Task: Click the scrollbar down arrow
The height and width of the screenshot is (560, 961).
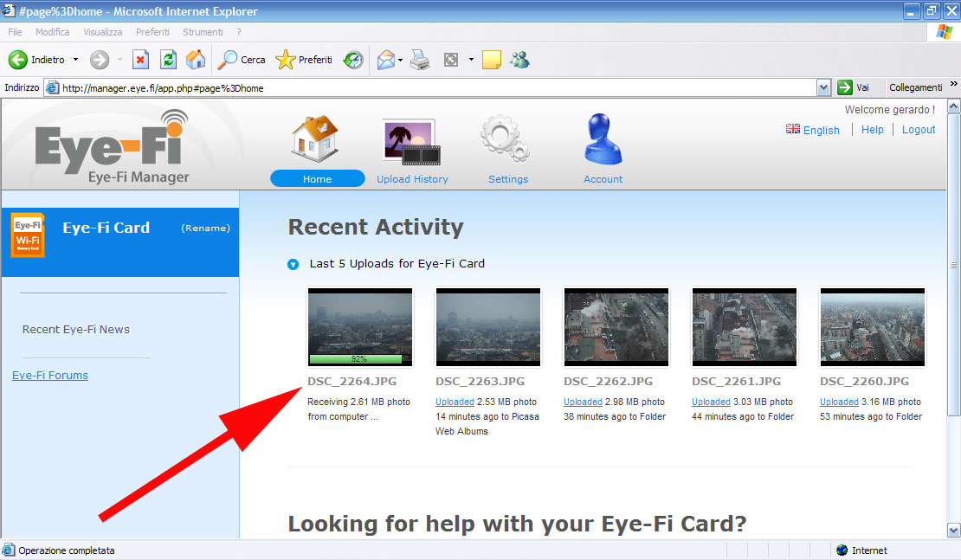Action: coord(954,531)
